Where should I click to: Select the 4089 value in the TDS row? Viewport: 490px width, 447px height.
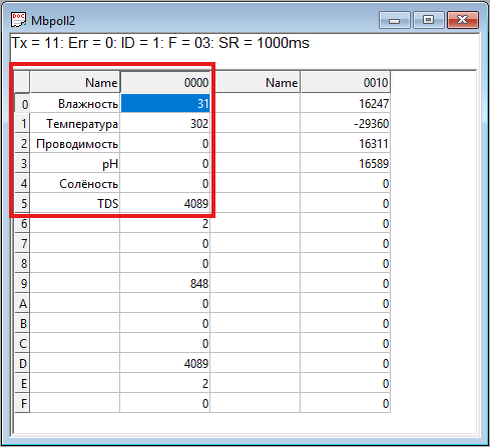pos(165,203)
